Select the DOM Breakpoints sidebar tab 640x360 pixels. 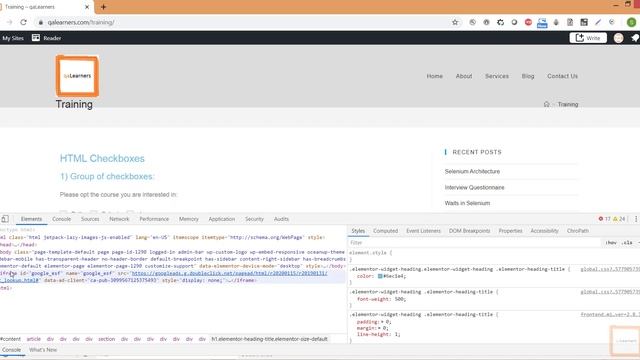point(469,231)
